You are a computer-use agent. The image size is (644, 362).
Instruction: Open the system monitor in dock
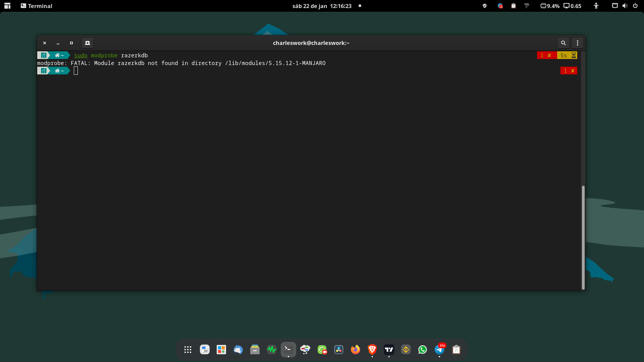272,350
